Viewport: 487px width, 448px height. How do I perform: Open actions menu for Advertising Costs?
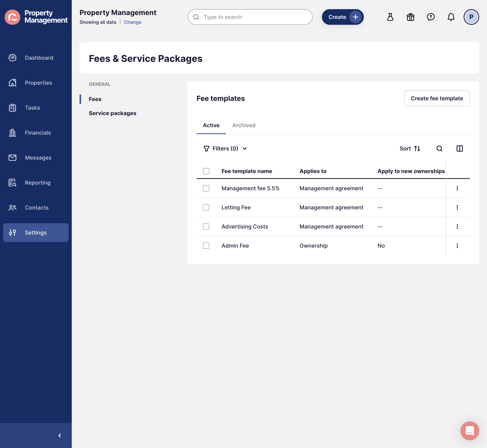point(457,226)
